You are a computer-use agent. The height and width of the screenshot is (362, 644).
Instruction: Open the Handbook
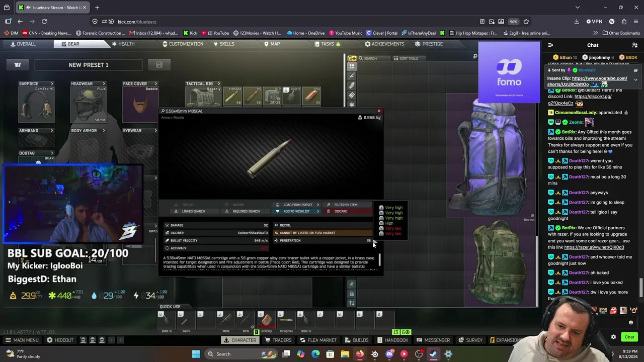pos(392,340)
